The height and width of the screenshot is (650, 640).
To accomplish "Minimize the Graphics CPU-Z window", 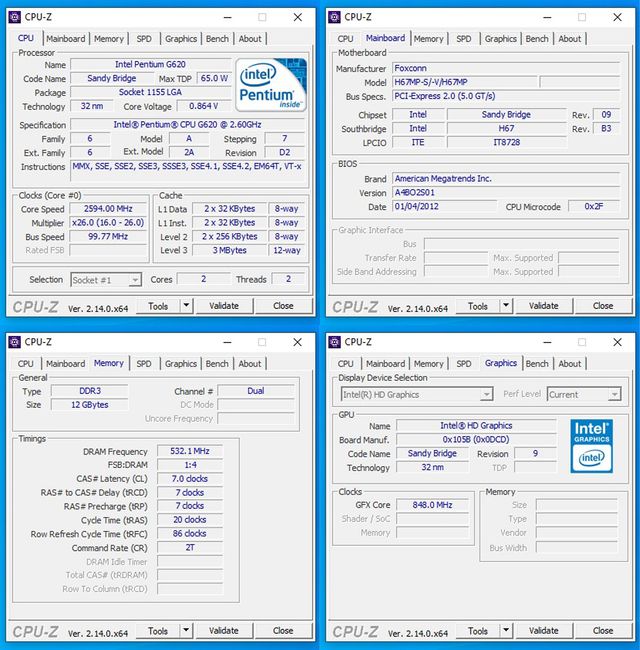I will (547, 342).
